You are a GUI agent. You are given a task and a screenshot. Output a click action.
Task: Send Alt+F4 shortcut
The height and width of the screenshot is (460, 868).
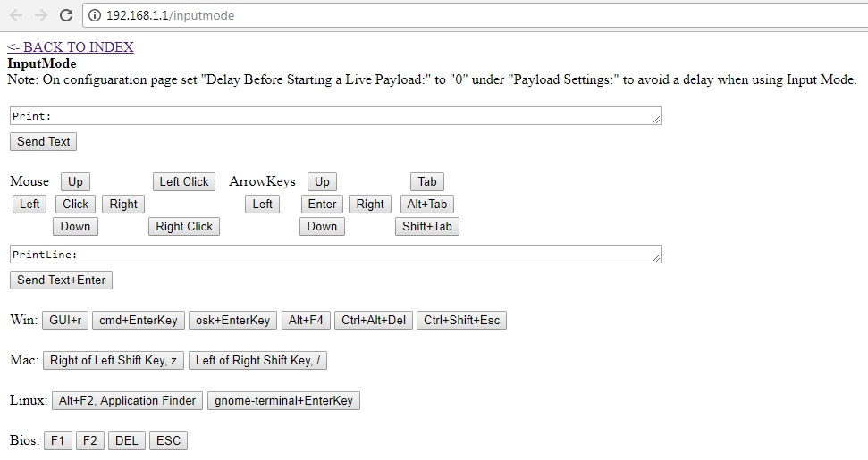coord(306,320)
